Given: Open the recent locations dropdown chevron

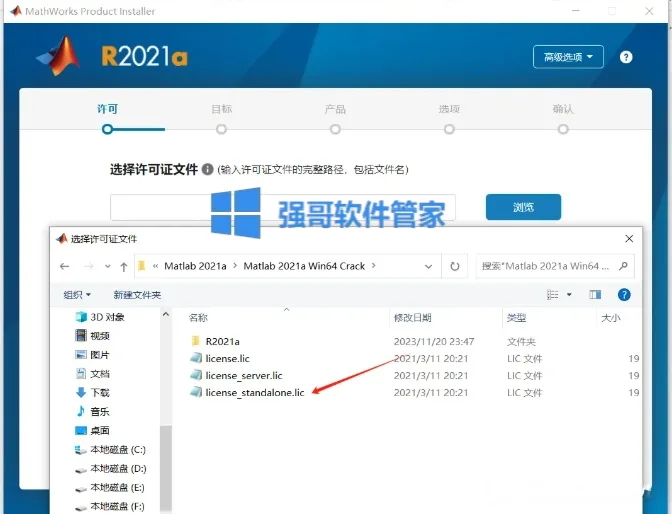Looking at the screenshot, I should [x=108, y=267].
